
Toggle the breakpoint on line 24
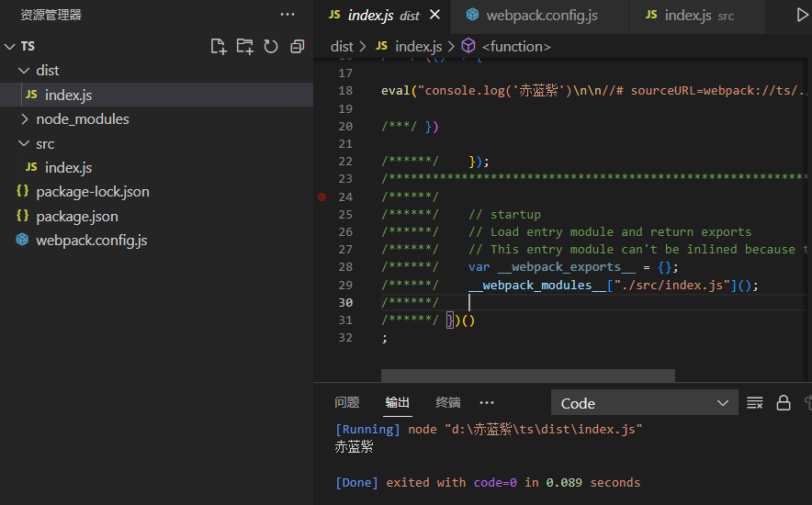point(322,196)
